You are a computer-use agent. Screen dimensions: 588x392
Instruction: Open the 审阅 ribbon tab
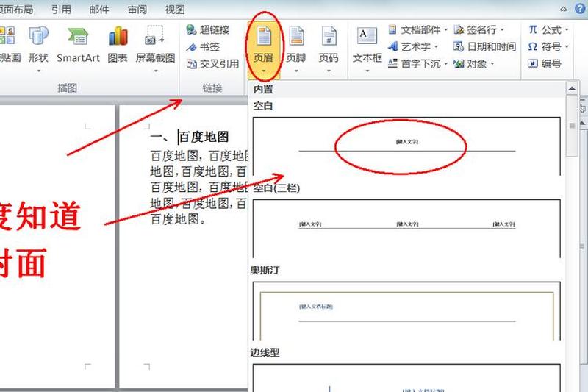137,9
